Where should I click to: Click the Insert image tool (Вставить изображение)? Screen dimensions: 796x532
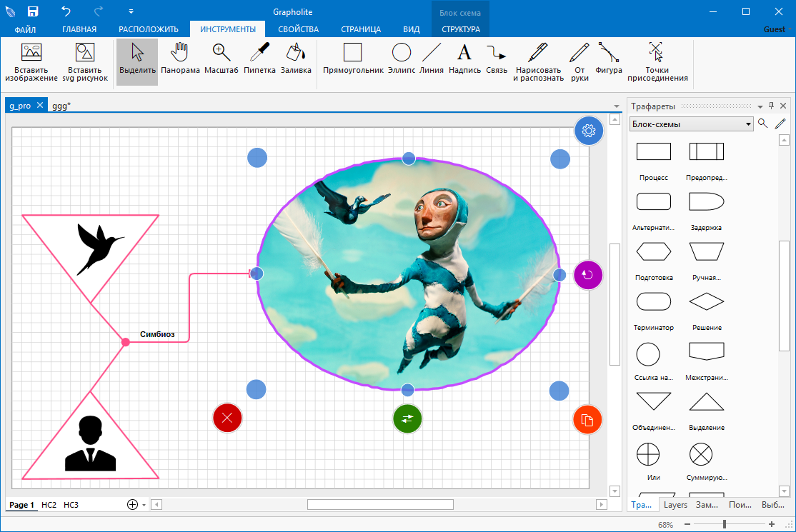coord(31,63)
